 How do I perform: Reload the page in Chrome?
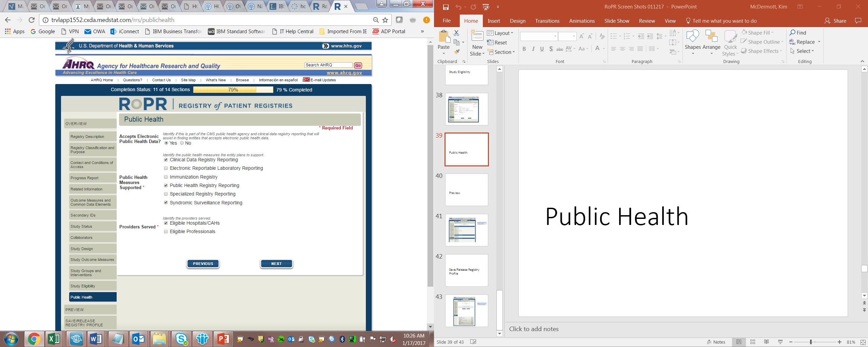pyautogui.click(x=32, y=20)
